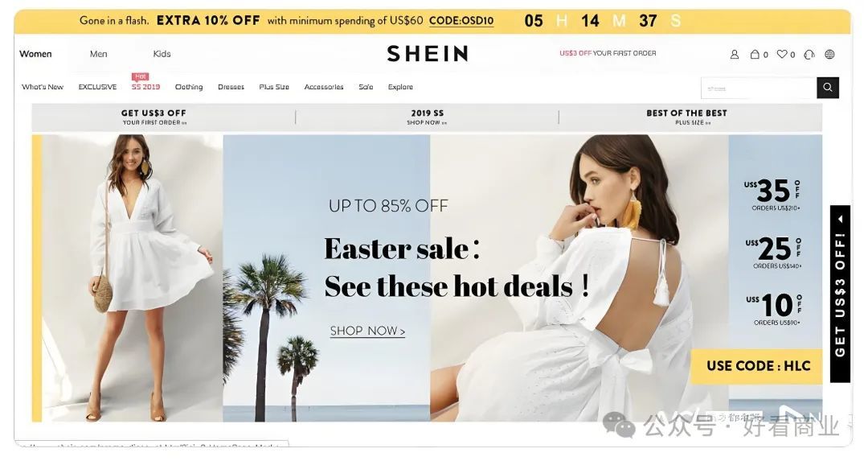
Task: Click the CODE:OSD10 promo link
Action: point(461,21)
